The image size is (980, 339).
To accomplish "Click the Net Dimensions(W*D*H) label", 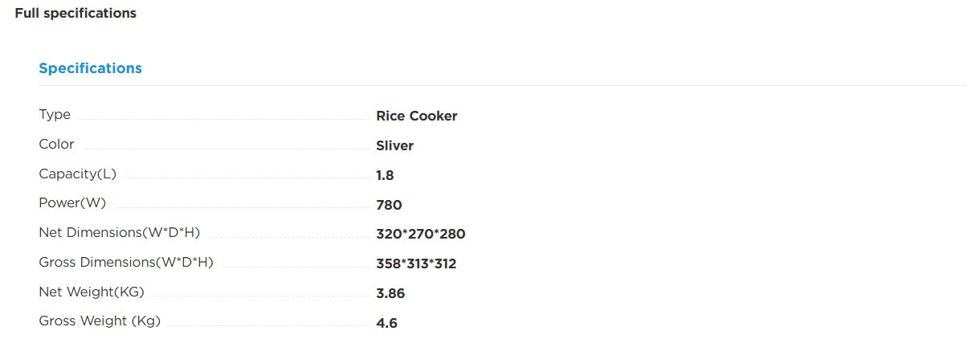I will [119, 233].
